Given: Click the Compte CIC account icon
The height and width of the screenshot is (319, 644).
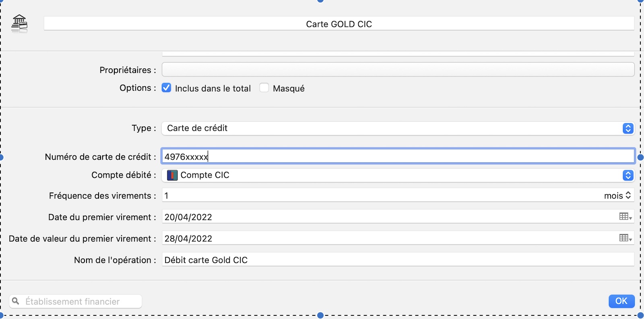Looking at the screenshot, I should pos(172,175).
